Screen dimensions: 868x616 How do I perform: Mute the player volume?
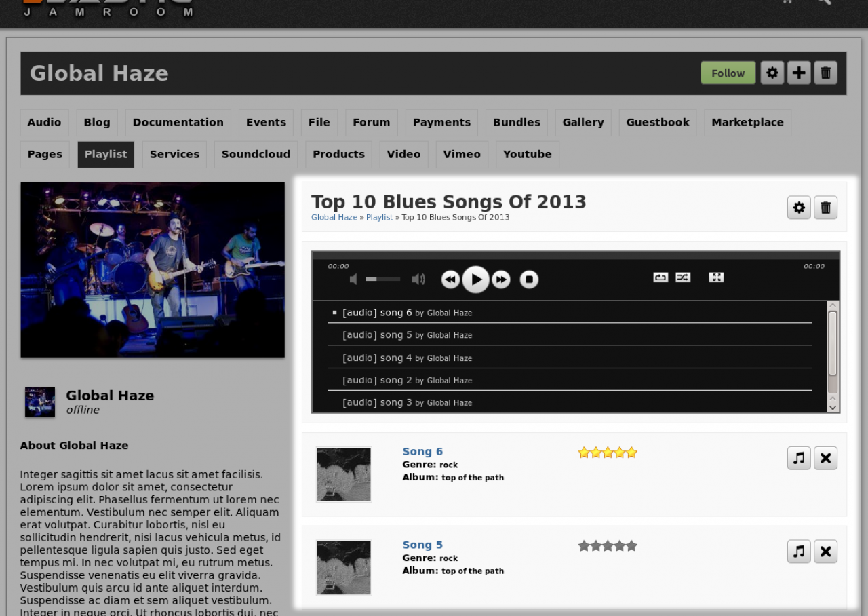[x=353, y=279]
